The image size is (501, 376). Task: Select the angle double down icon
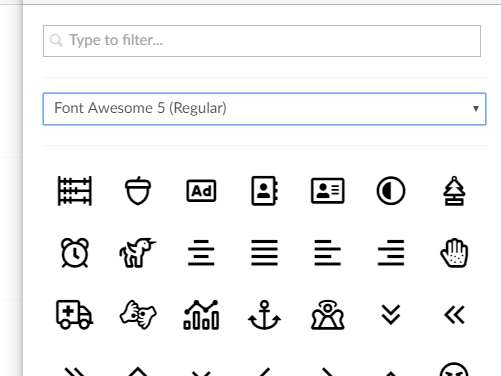[391, 315]
